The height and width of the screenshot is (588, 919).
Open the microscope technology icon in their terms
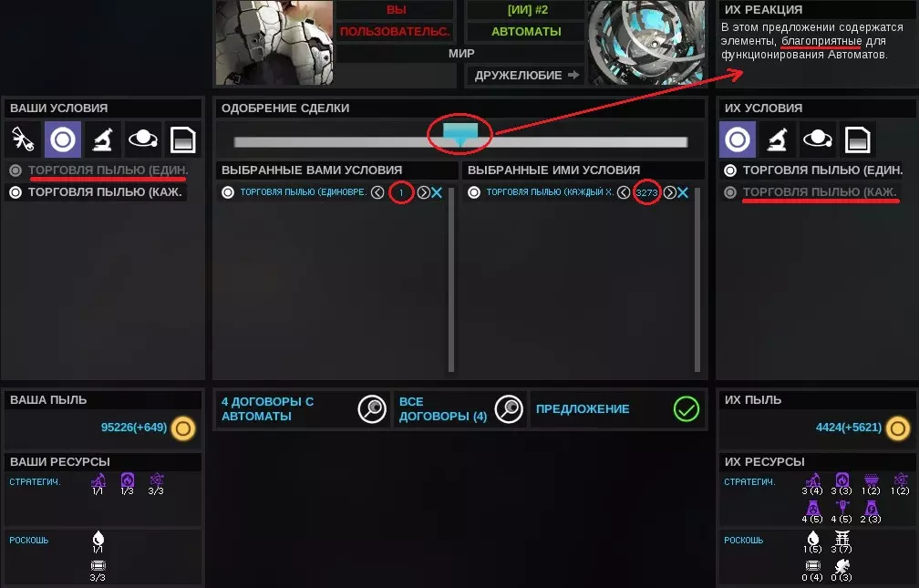[x=777, y=139]
